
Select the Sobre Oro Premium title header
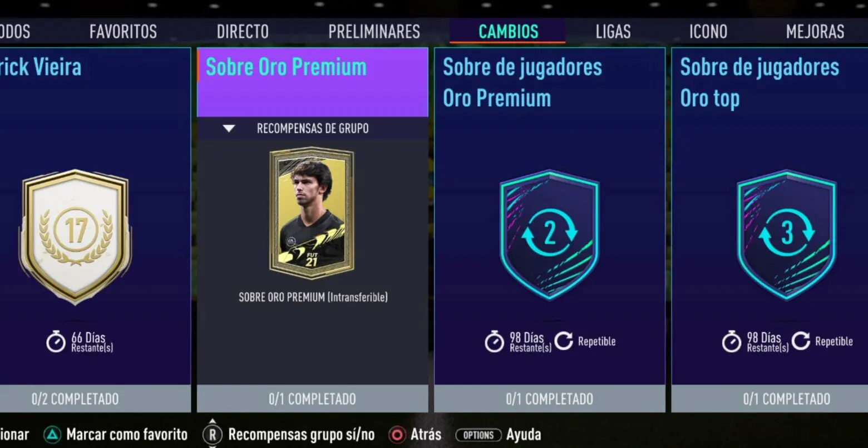(313, 82)
